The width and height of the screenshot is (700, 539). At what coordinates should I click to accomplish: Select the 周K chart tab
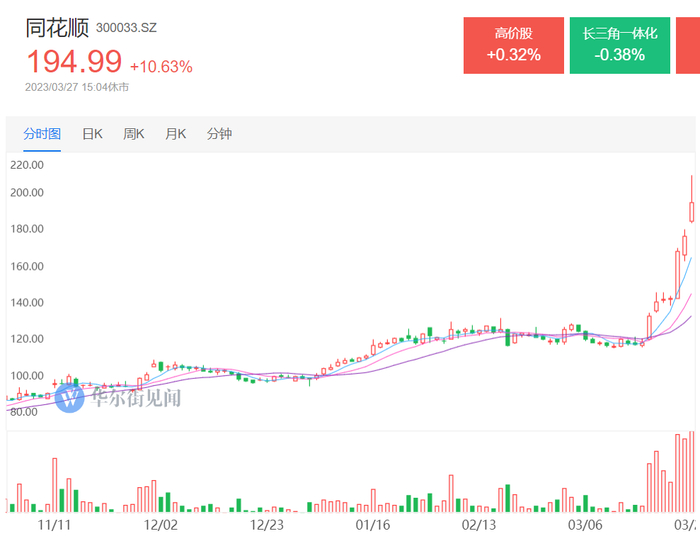(x=134, y=134)
